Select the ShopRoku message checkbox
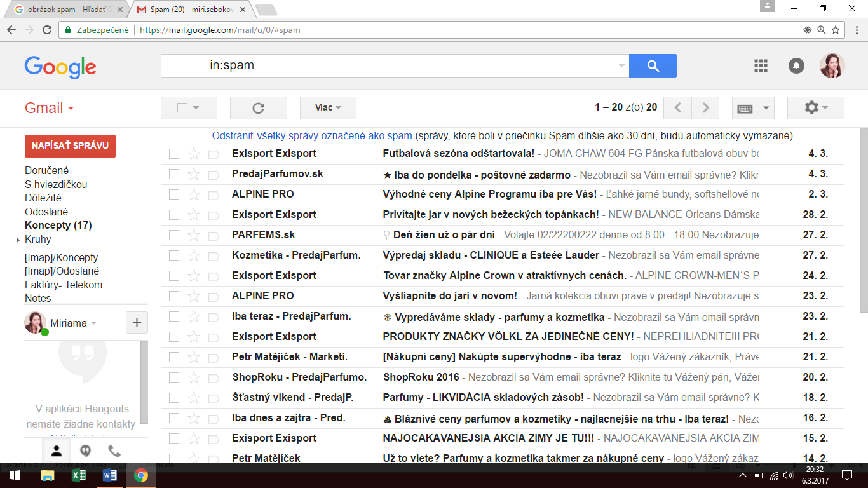Screen dimensions: 868x488 174,377
